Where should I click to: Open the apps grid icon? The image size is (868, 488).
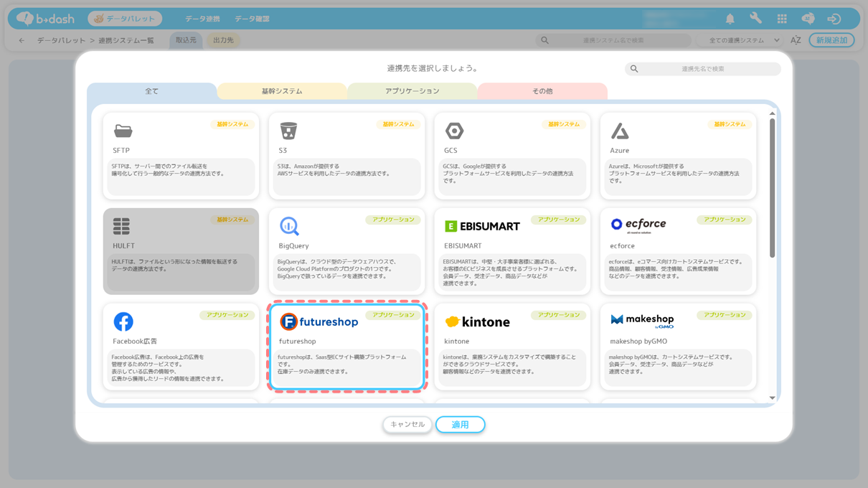782,19
